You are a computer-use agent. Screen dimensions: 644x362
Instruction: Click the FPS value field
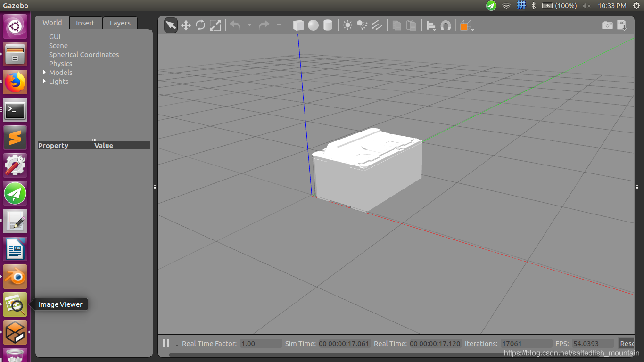(x=593, y=344)
